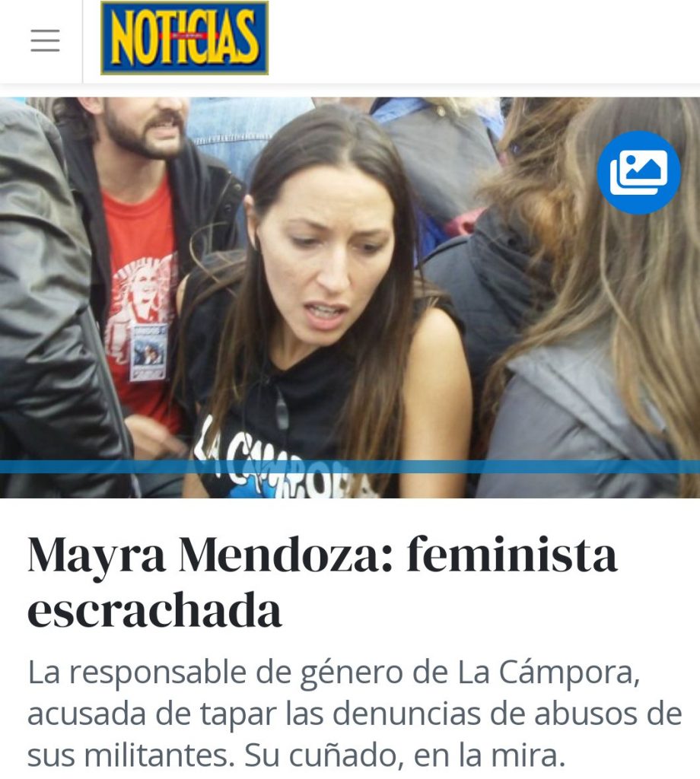The image size is (700, 779).
Task: Open the article's main photo
Action: [x=350, y=297]
